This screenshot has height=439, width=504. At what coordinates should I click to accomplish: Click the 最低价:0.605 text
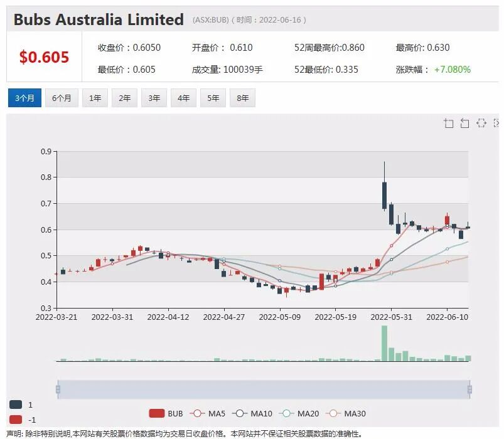(x=127, y=70)
